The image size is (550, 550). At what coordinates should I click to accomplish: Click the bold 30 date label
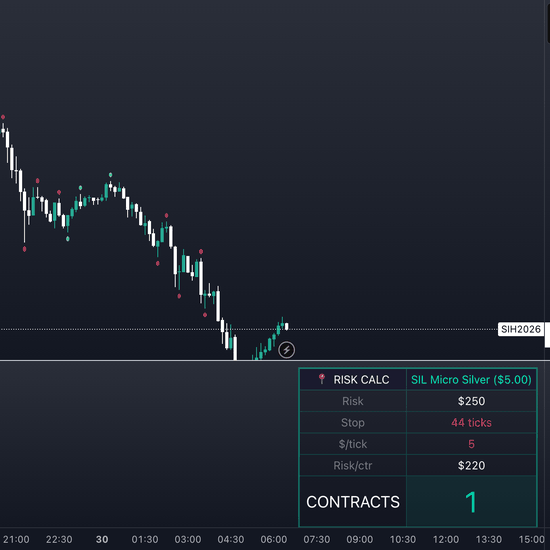tap(102, 539)
